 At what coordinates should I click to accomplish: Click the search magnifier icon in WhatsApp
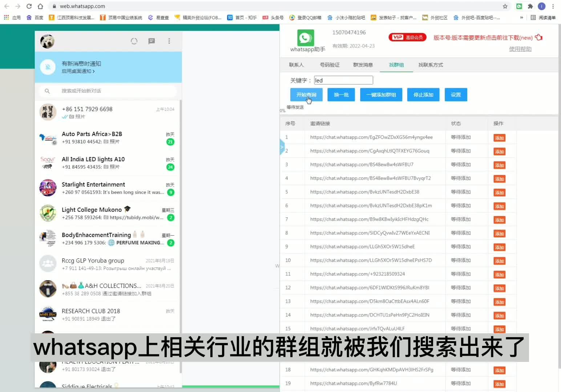point(47,91)
